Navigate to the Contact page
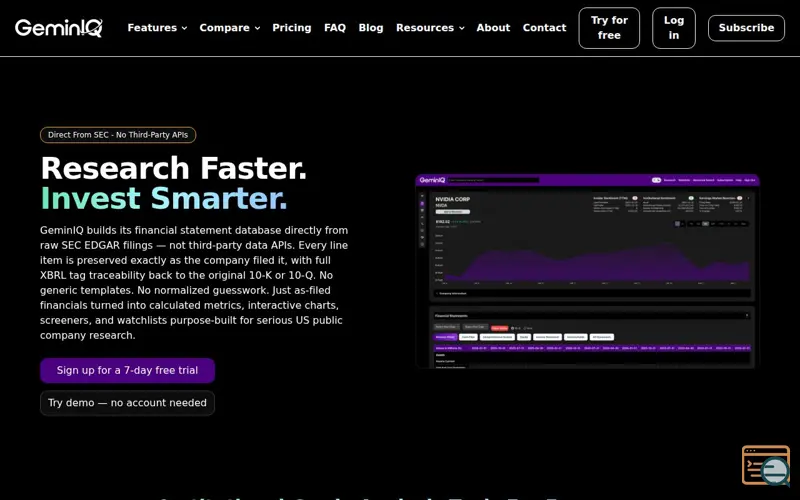 pos(544,28)
